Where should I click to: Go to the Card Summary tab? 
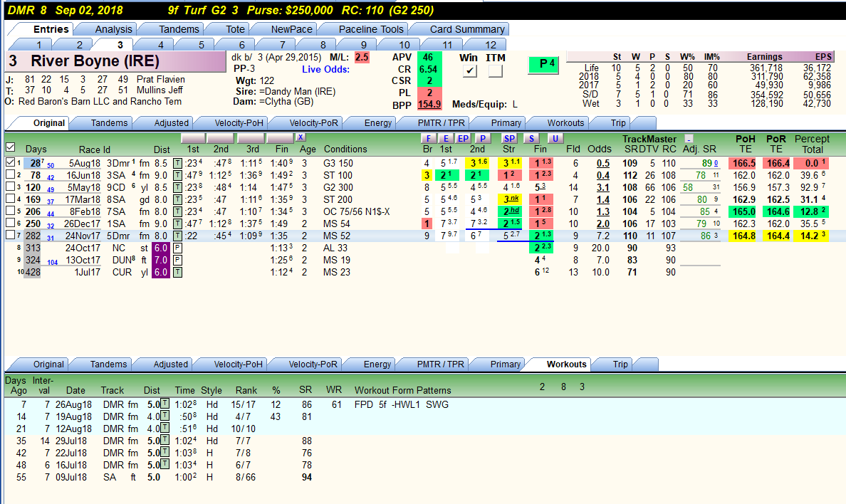(467, 29)
